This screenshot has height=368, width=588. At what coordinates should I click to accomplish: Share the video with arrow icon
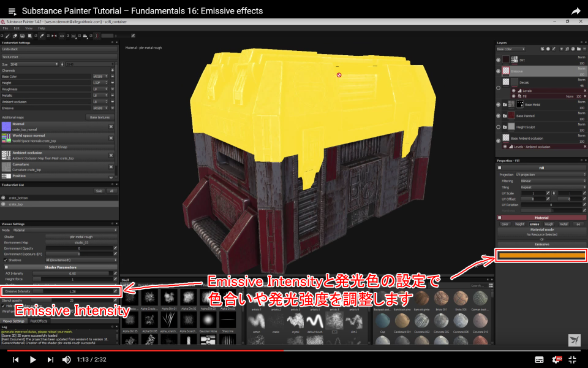576,11
